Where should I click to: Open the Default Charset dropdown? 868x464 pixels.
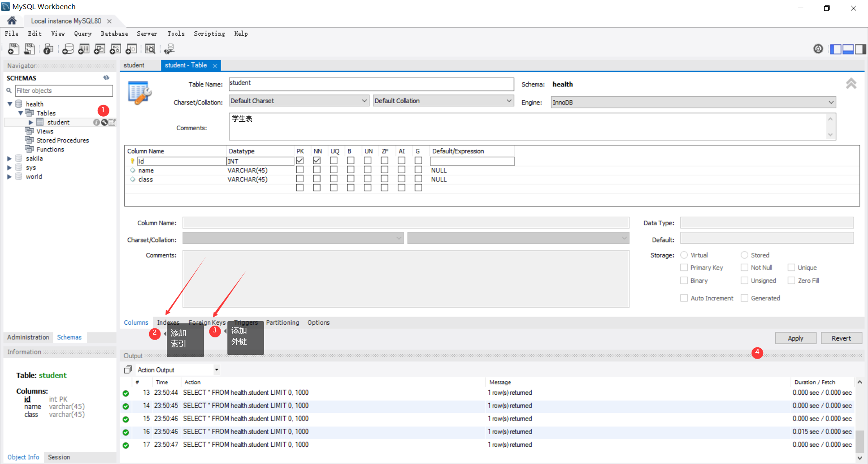click(x=364, y=100)
